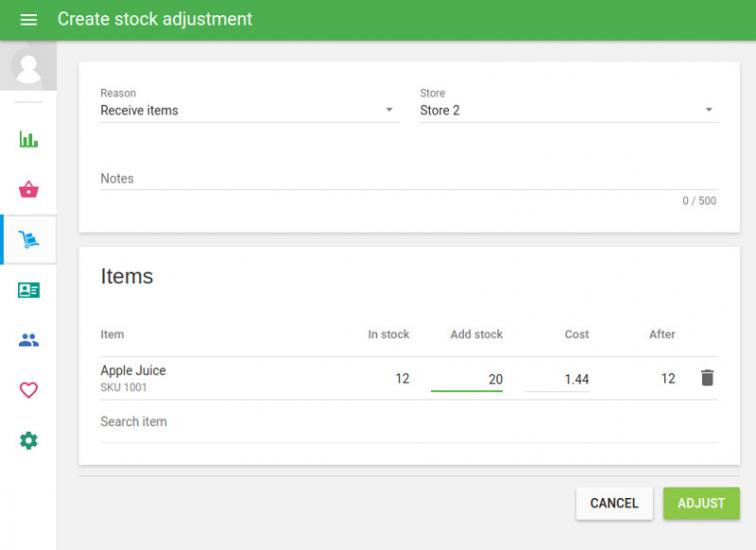This screenshot has height=550, width=756.
Task: Expand the Reason dropdown
Action: 240,110
